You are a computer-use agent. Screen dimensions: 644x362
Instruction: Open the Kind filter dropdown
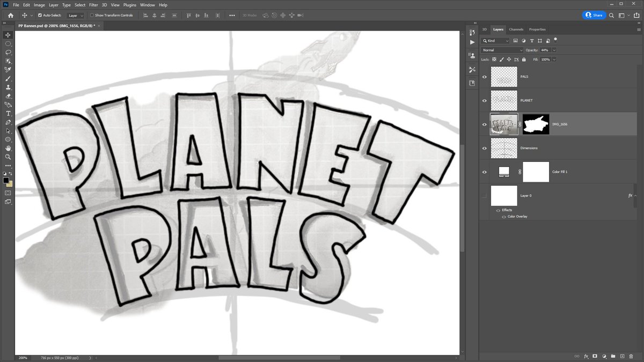click(495, 41)
